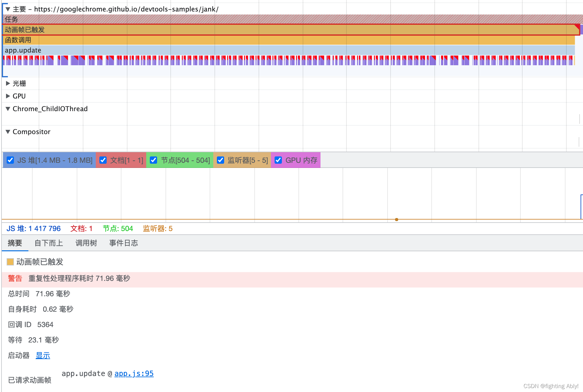Viewport: 583px width, 392px height.
Task: Open the app.js:95 source link
Action: 134,374
